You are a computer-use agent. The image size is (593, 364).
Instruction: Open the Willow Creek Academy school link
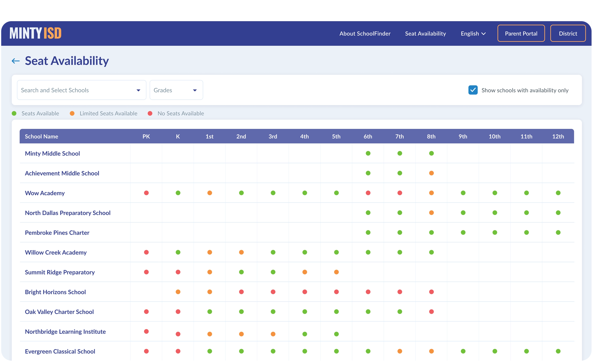click(56, 252)
